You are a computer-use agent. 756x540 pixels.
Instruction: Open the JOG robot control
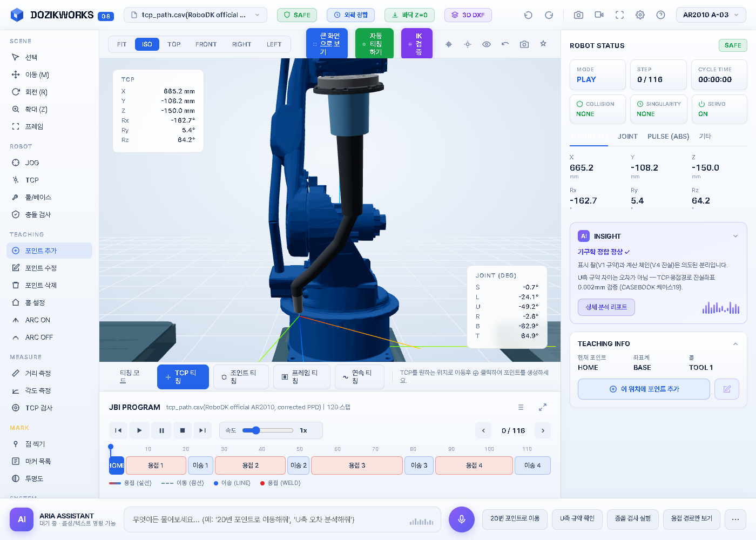(x=49, y=163)
